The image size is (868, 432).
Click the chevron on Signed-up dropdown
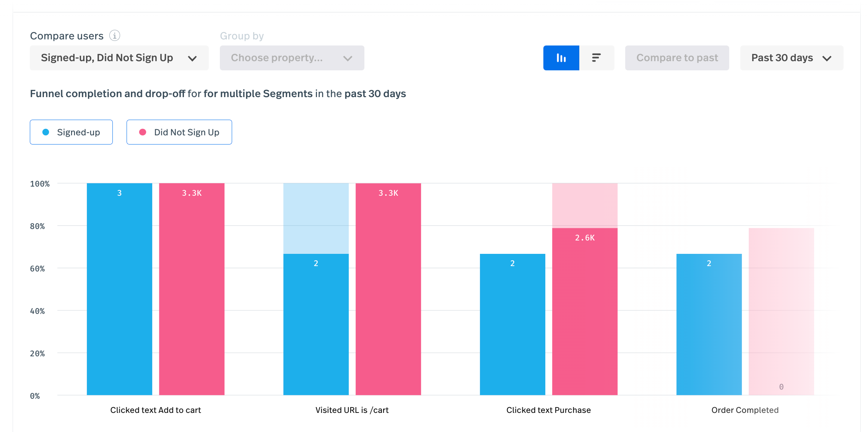click(x=192, y=58)
